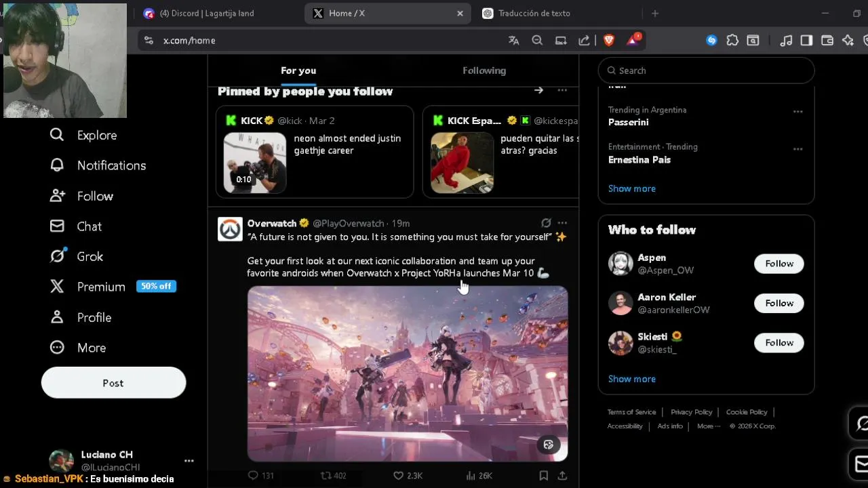Open Terms of Service link

coord(631,412)
